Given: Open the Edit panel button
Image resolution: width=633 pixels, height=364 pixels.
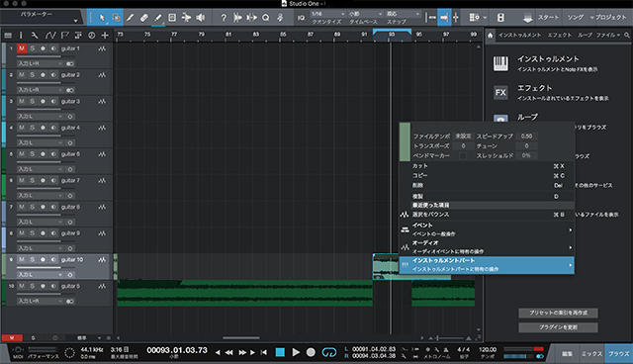Looking at the screenshot, I should (567, 354).
